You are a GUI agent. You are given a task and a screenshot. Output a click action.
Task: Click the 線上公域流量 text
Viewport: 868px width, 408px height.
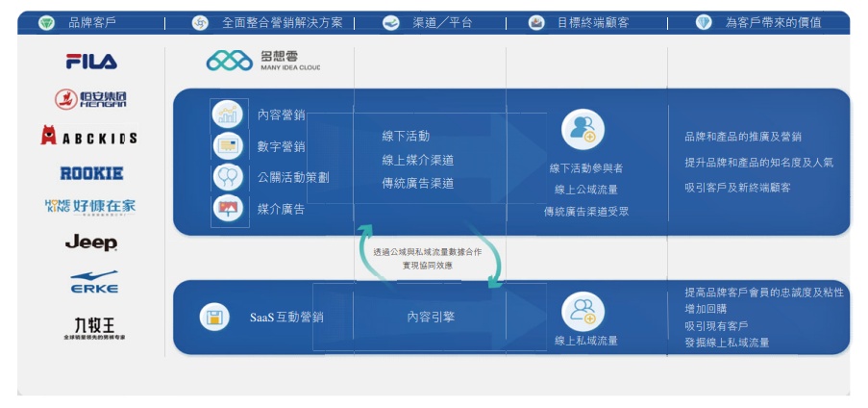586,190
